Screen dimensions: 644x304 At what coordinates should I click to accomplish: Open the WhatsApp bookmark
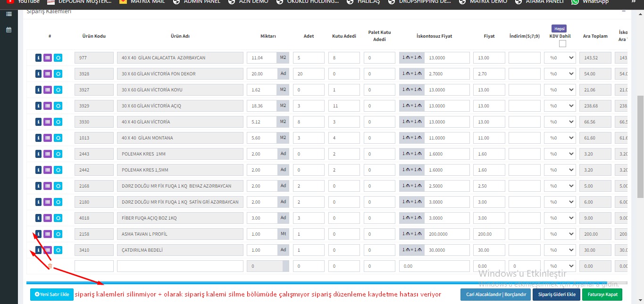click(x=590, y=2)
